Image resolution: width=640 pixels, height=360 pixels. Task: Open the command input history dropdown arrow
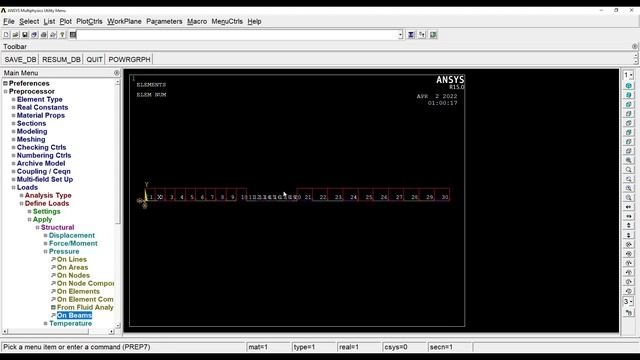400,35
